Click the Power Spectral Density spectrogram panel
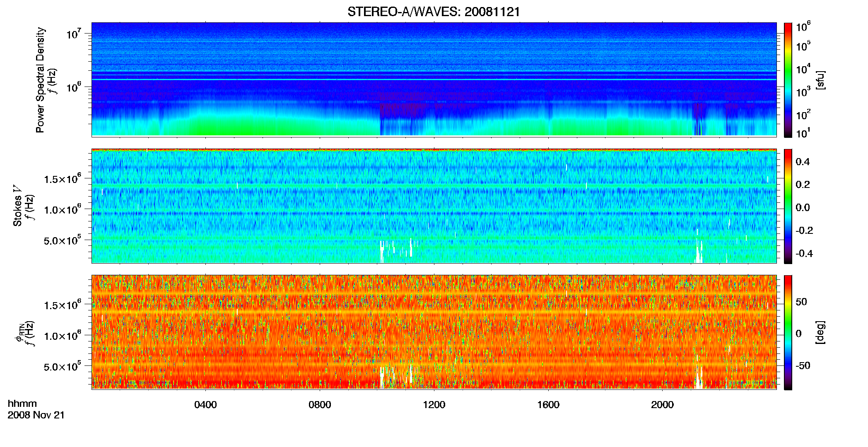Viewport: 868px width, 447px height. point(434,79)
